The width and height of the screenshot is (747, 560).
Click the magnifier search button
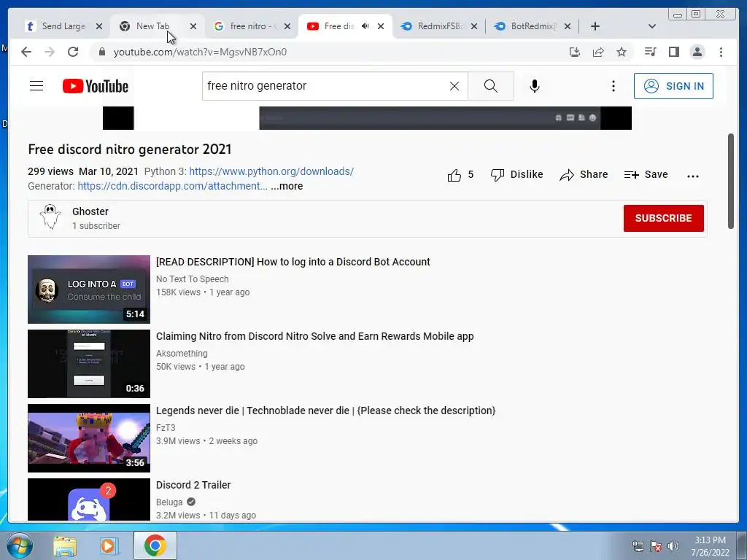491,86
